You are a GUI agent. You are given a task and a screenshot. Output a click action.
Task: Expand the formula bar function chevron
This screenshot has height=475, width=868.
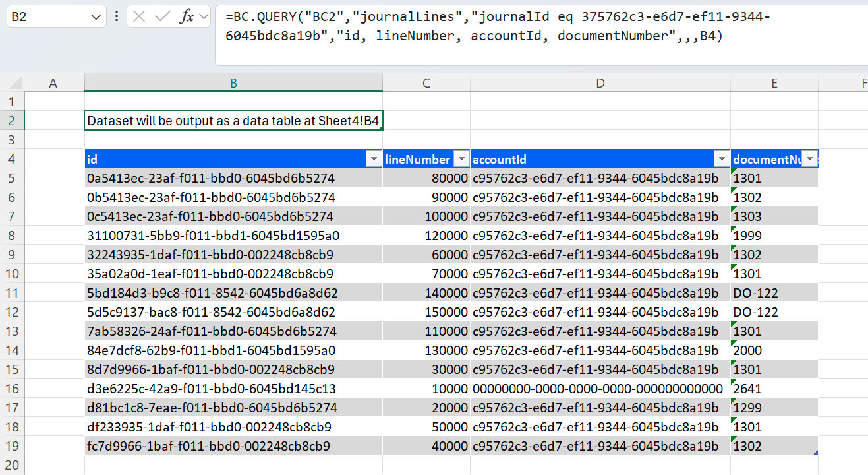(202, 17)
